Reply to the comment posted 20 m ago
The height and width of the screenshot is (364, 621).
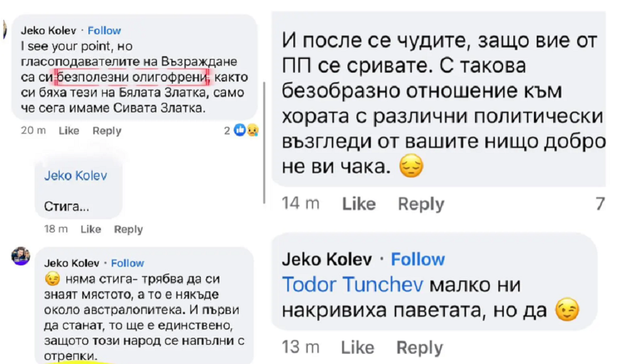[x=107, y=131]
